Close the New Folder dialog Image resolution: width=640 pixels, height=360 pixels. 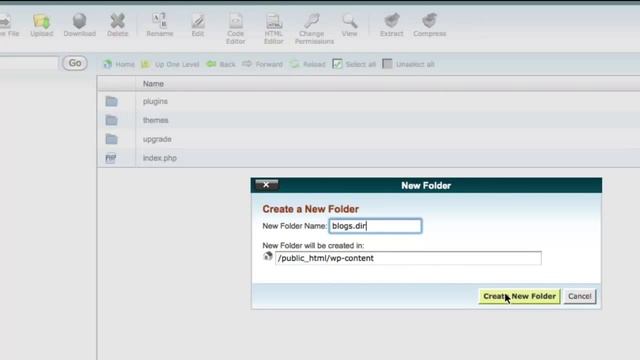pyautogui.click(x=266, y=185)
